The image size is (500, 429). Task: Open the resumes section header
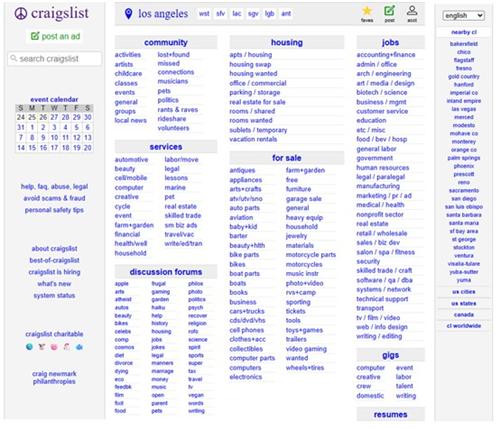click(391, 415)
